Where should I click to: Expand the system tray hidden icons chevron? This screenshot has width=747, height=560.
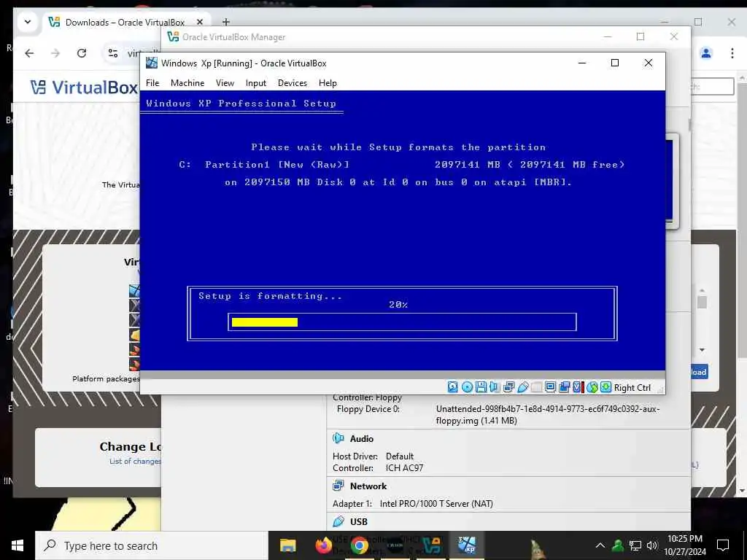[x=600, y=545]
